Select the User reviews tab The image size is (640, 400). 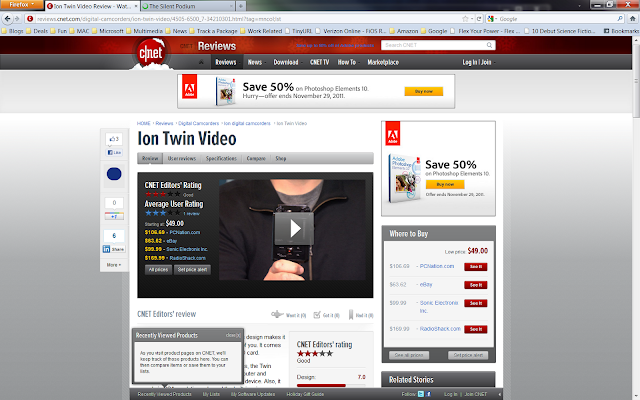[182, 158]
